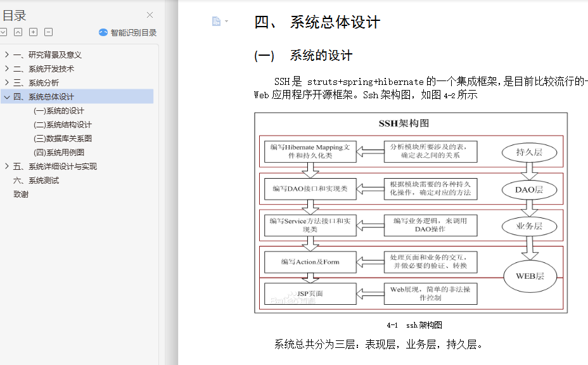Image resolution: width=588 pixels, height=365 pixels.
Task: Select outline entry 六、系统测试
Action: [x=36, y=181]
